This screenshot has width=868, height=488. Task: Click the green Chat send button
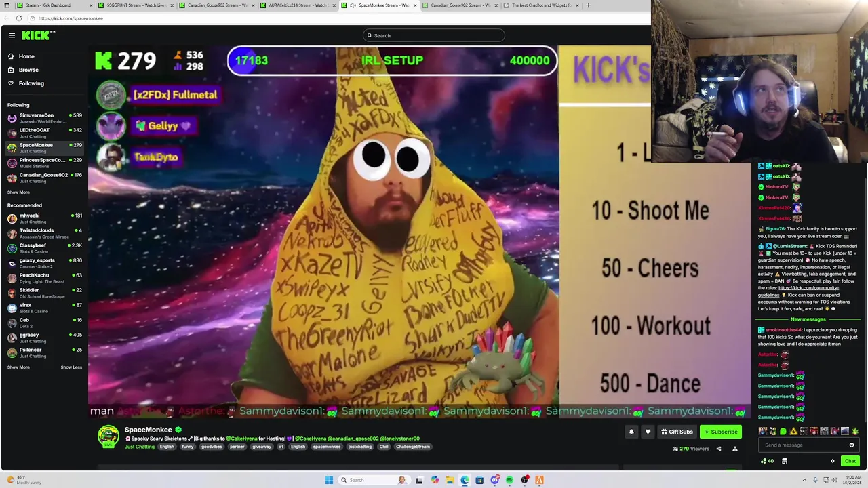850,461
